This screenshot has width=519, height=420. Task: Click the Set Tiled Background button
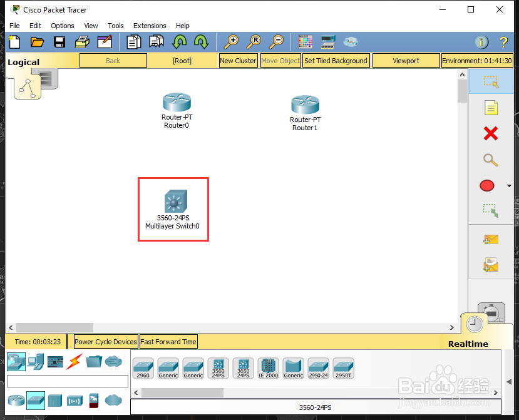336,61
